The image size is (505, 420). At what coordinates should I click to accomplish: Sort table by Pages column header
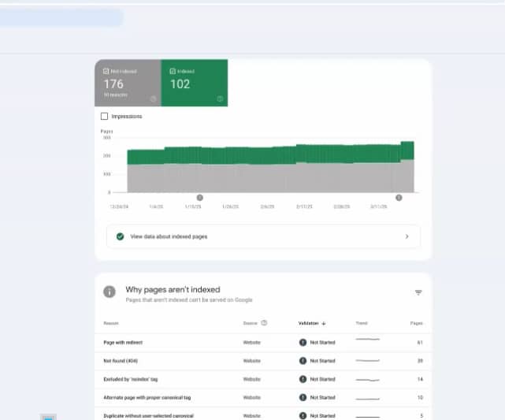(x=416, y=323)
